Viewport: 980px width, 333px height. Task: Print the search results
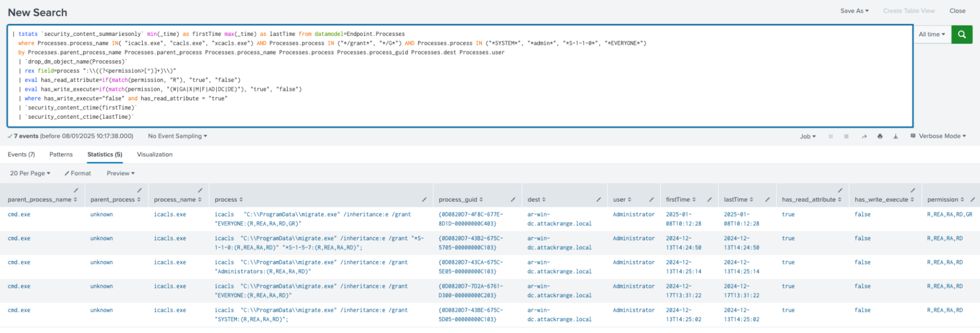[880, 136]
